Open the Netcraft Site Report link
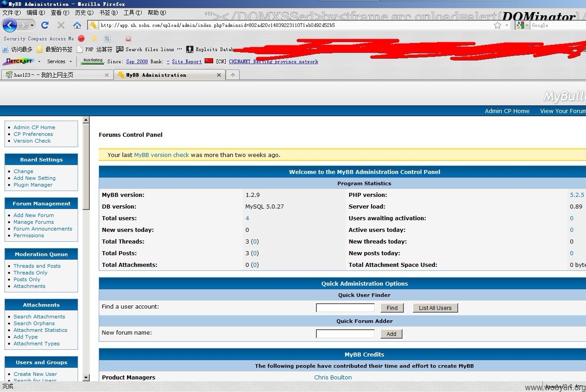 pyautogui.click(x=187, y=61)
